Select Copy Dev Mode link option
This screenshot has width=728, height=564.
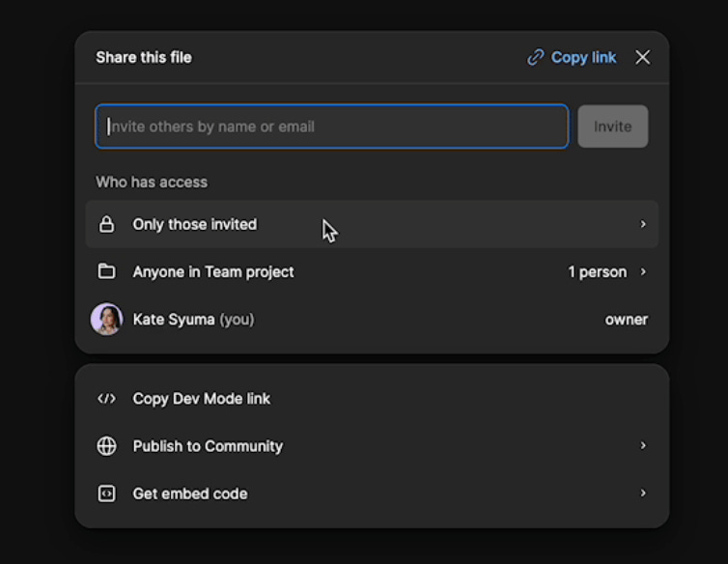202,398
